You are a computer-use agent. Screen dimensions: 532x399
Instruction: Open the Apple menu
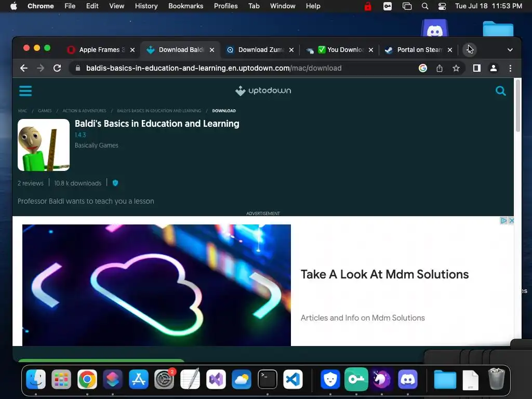pos(14,6)
